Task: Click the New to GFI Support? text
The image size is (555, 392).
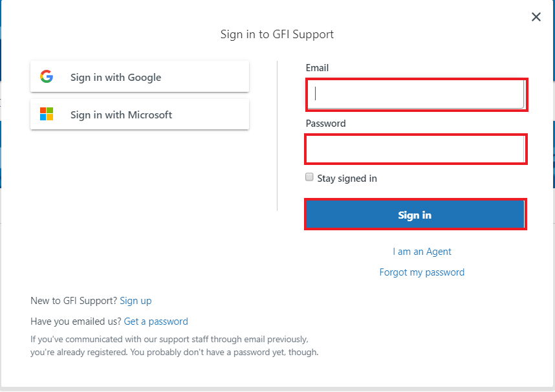Action: [74, 301]
